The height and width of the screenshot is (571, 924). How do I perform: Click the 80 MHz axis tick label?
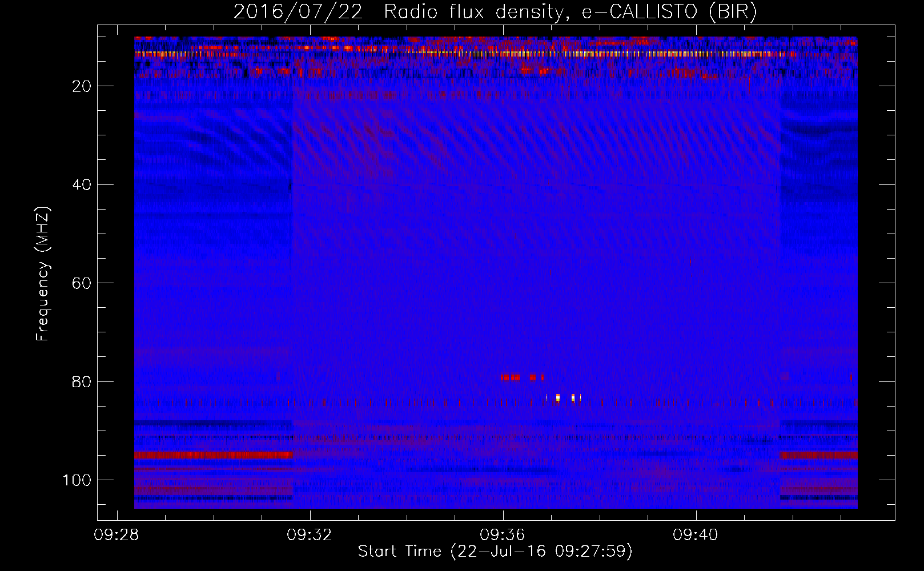82,381
